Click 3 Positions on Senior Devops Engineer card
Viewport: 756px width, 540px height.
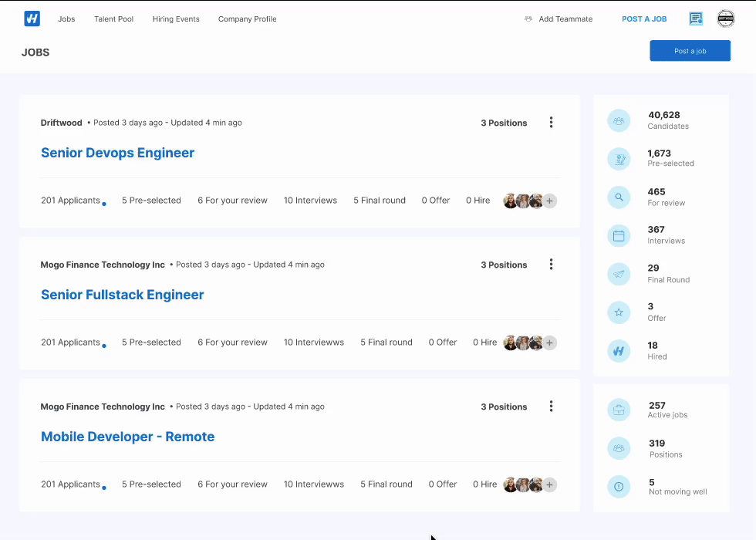(504, 123)
